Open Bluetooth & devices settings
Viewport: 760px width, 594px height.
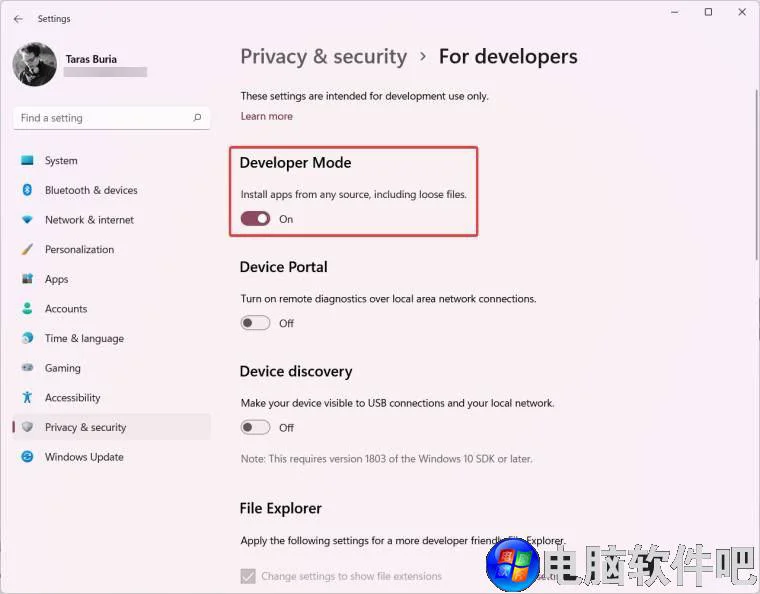(x=111, y=190)
